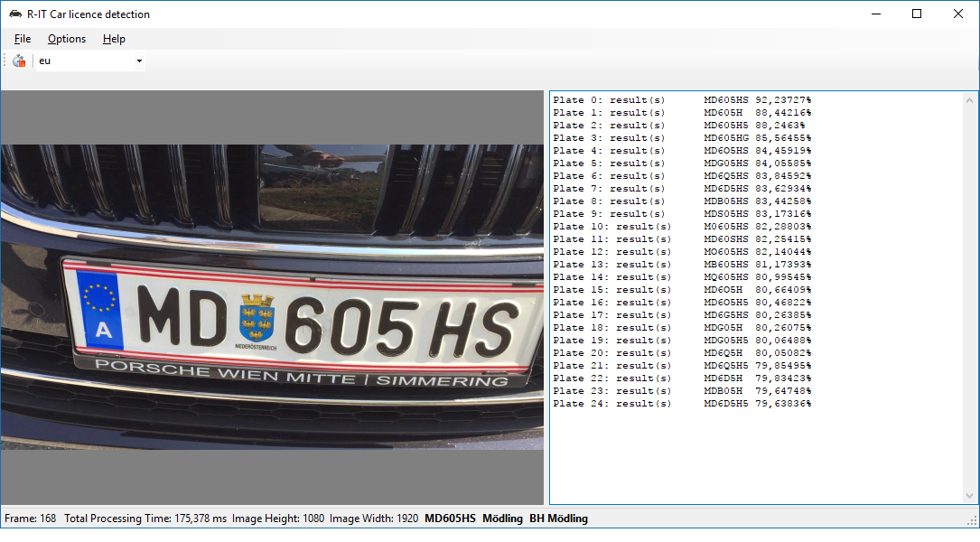
Task: Click BH Mödling status bar text
Action: pos(559,519)
